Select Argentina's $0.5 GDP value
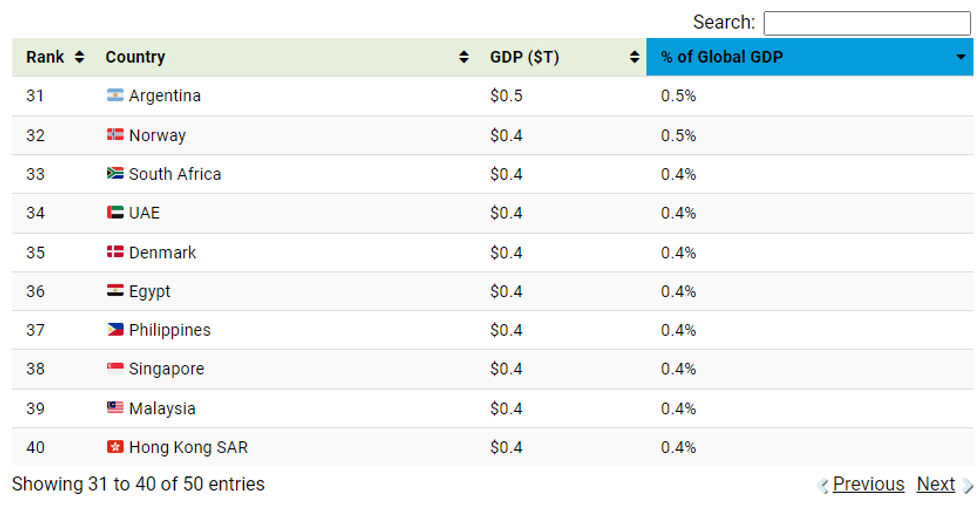The image size is (980, 516). click(506, 96)
